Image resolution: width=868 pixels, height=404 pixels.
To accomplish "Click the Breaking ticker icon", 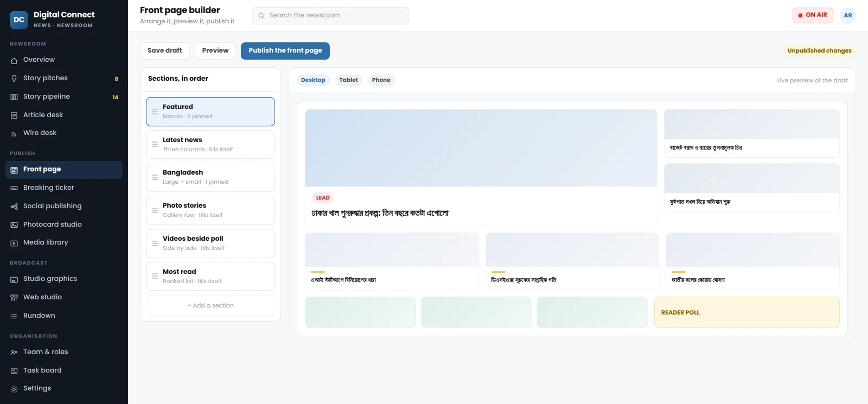I will (x=14, y=188).
